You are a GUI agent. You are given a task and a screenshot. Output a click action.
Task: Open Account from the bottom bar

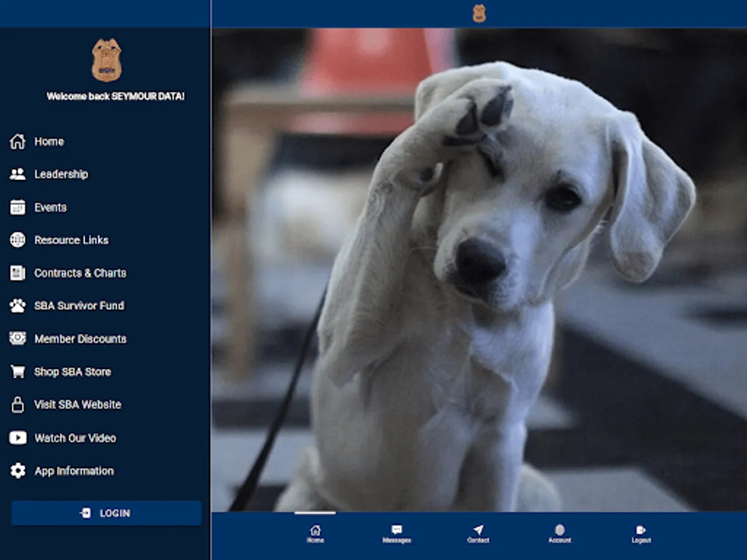560,529
